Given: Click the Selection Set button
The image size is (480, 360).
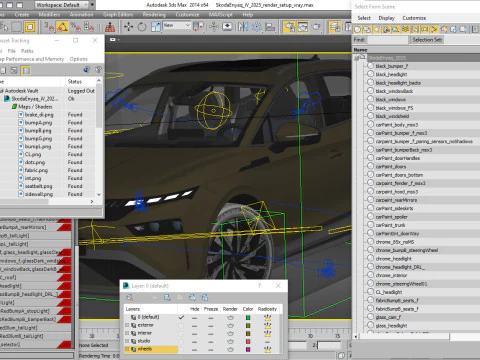Looking at the screenshot, I should pyautogui.click(x=427, y=40).
